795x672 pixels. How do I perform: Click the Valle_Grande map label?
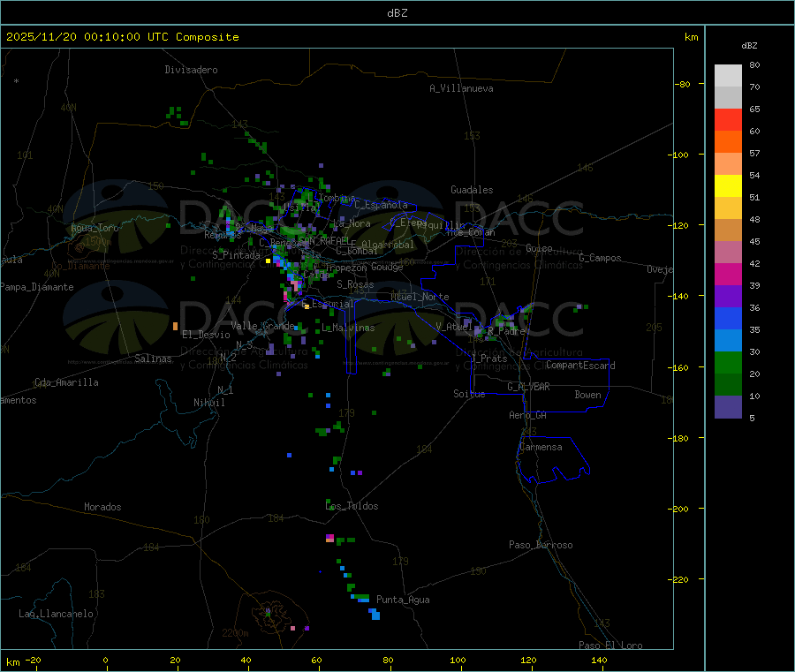(x=262, y=325)
